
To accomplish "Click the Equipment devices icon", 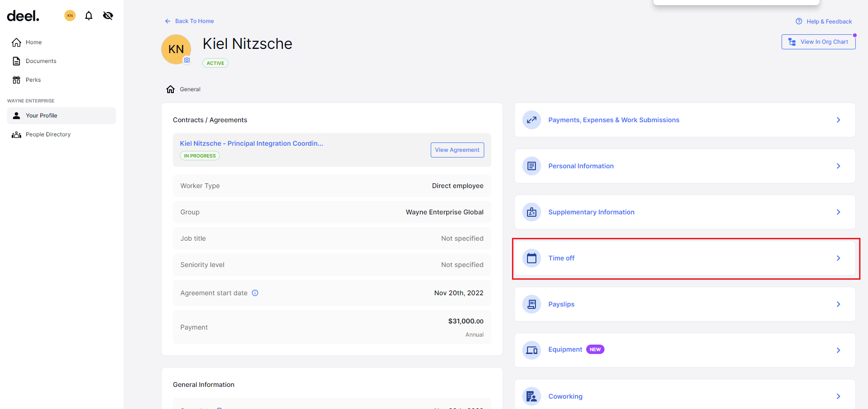I will click(532, 350).
